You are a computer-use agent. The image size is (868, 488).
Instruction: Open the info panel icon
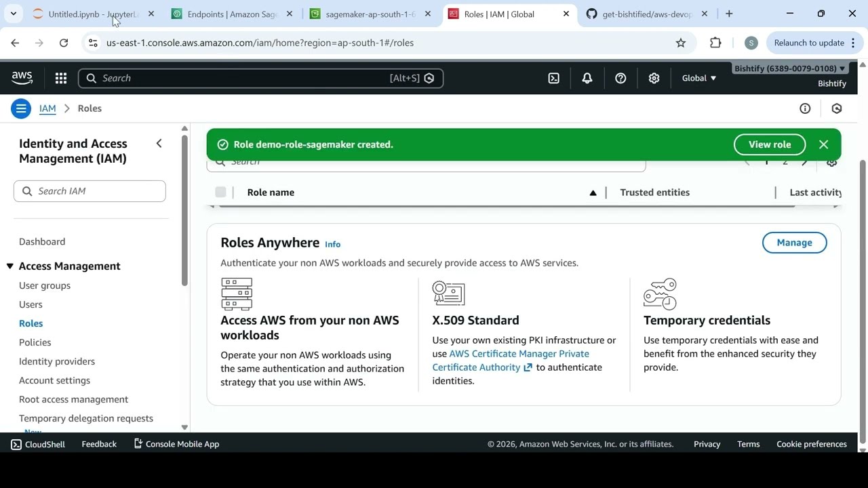(x=805, y=108)
